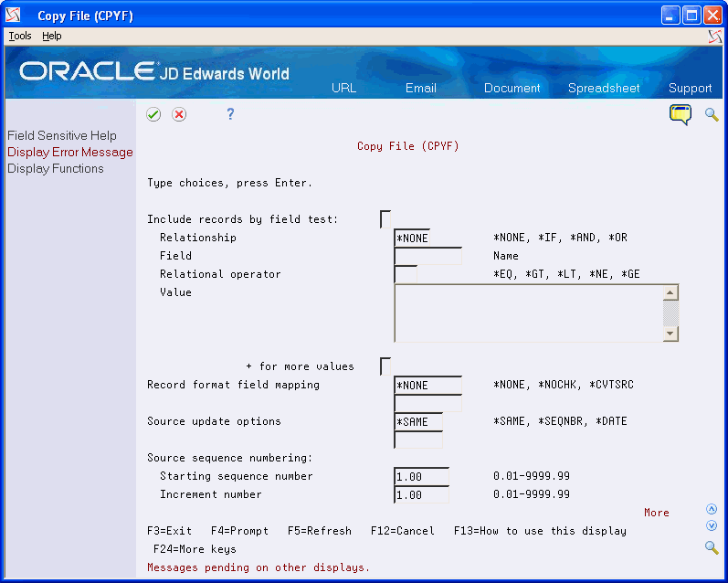The width and height of the screenshot is (728, 583).
Task: Click Source update options *SAME field
Action: [x=417, y=422]
